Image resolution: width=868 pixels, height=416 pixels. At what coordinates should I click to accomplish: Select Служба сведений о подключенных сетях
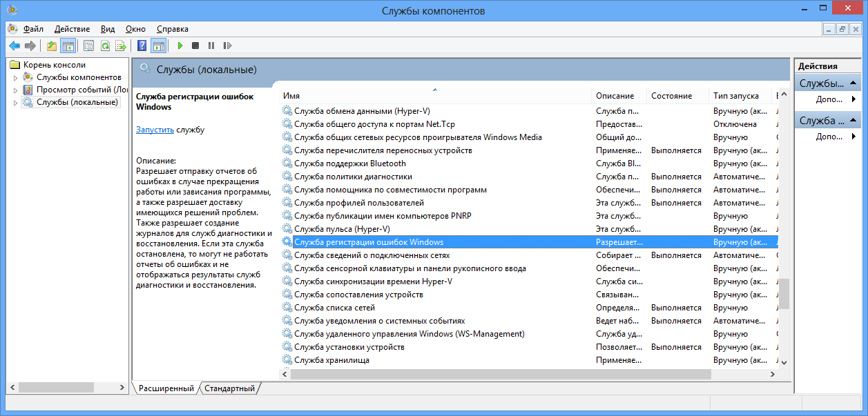pyautogui.click(x=529, y=255)
